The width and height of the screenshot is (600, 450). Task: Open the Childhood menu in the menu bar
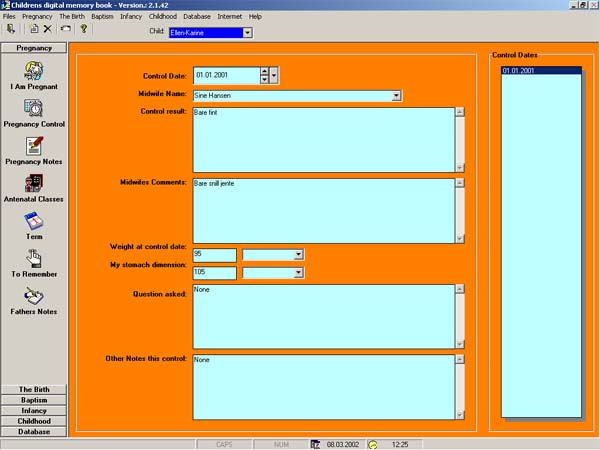point(162,17)
